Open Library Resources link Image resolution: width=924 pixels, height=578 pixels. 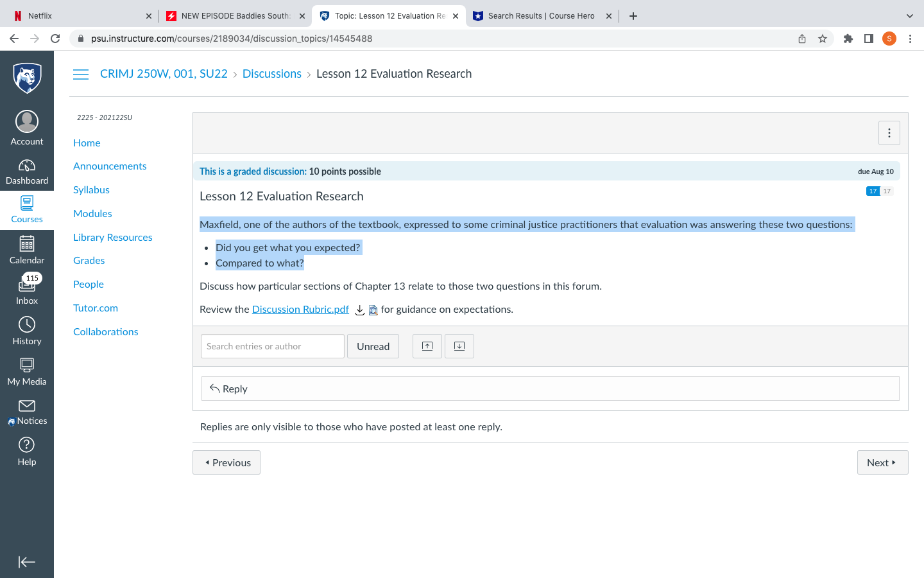coord(113,237)
